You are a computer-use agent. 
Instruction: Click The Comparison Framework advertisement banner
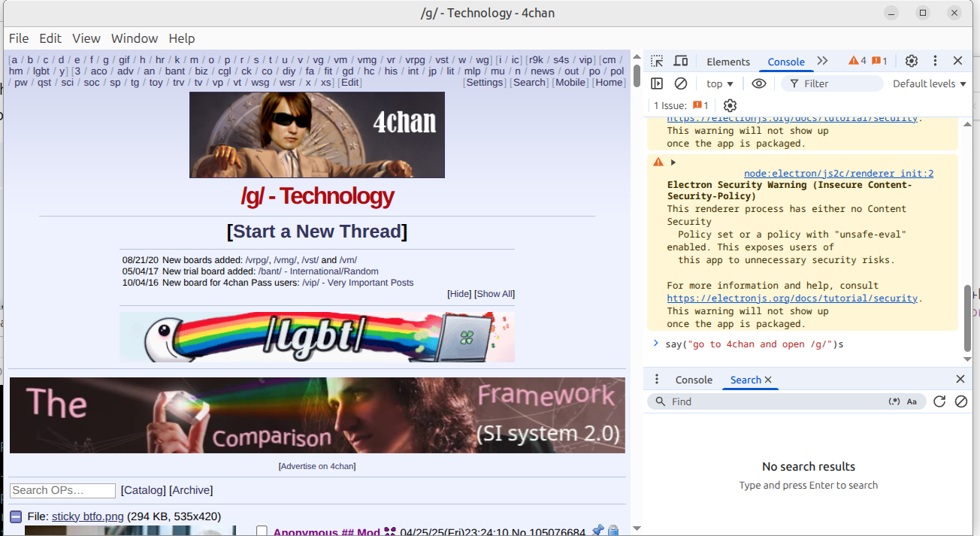(317, 415)
